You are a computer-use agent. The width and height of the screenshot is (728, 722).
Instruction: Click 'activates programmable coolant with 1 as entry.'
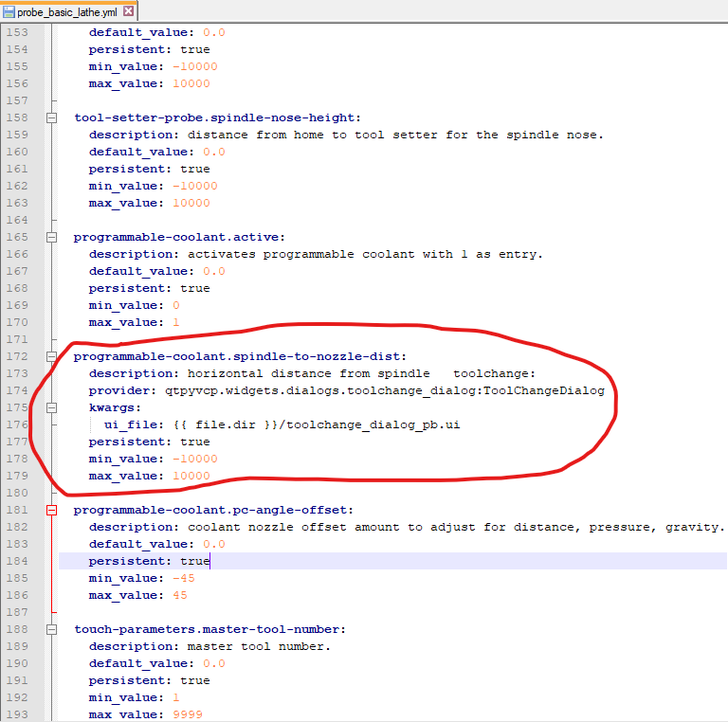pyautogui.click(x=365, y=254)
